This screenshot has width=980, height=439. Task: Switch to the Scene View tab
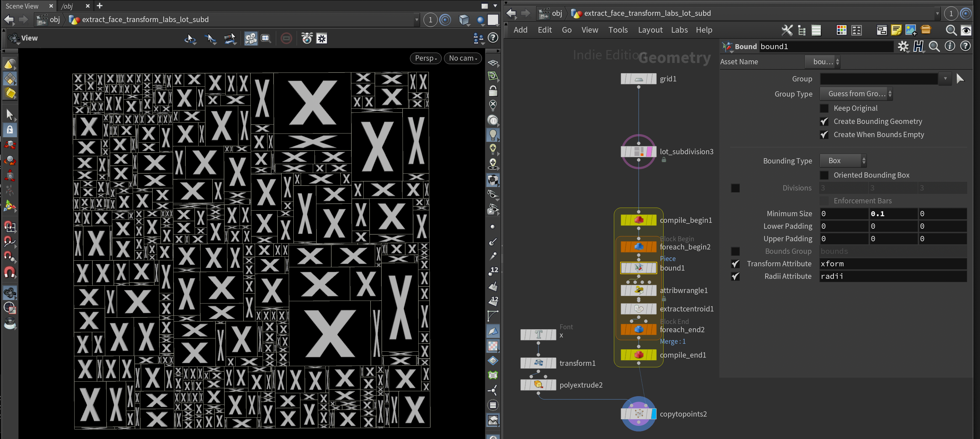(x=22, y=6)
